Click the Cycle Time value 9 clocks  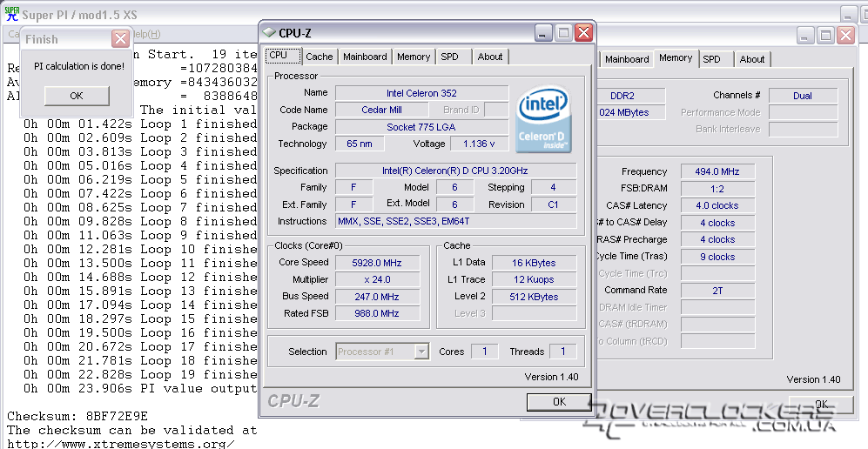click(717, 257)
